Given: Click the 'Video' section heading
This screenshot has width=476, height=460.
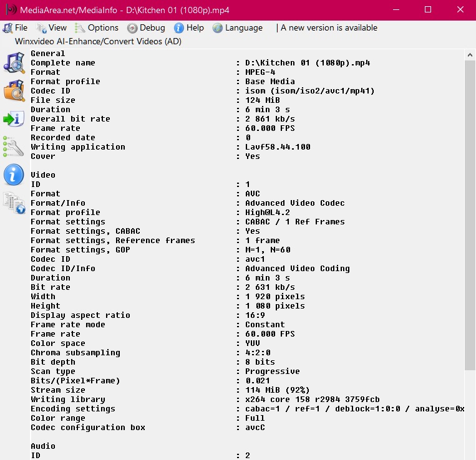Looking at the screenshot, I should [43, 175].
